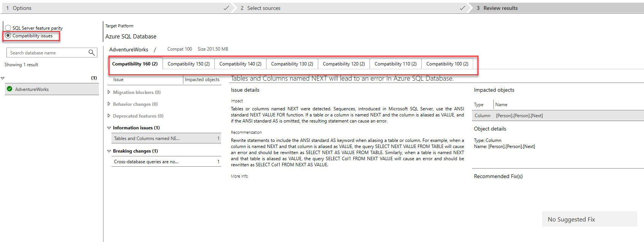644x242 pixels.
Task: Click the Object details heading
Action: tap(490, 129)
